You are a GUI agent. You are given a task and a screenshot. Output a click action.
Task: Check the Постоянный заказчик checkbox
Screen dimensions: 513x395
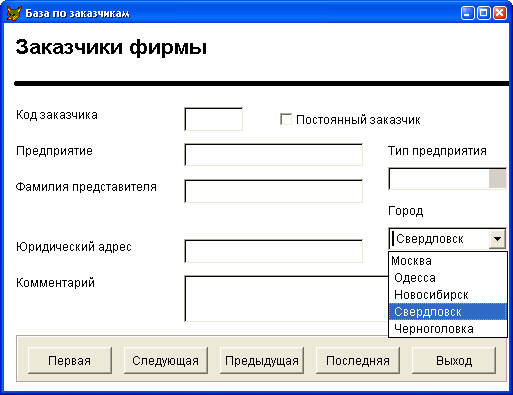(286, 119)
